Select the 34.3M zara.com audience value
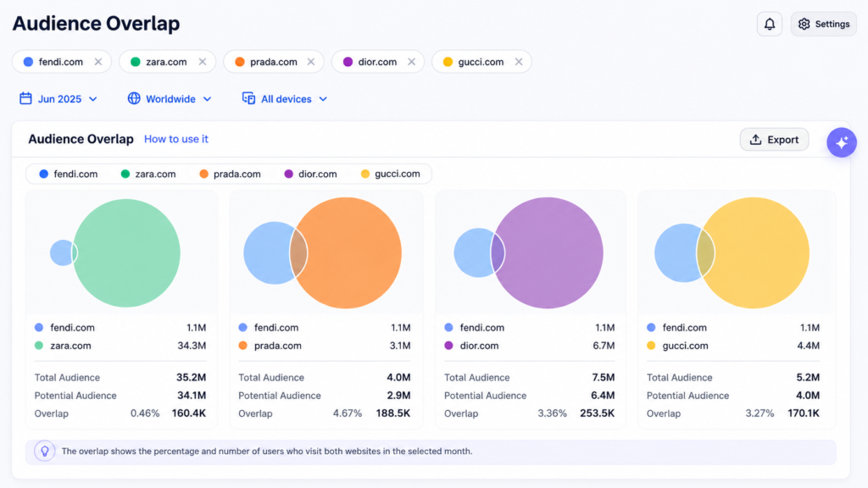 (192, 346)
